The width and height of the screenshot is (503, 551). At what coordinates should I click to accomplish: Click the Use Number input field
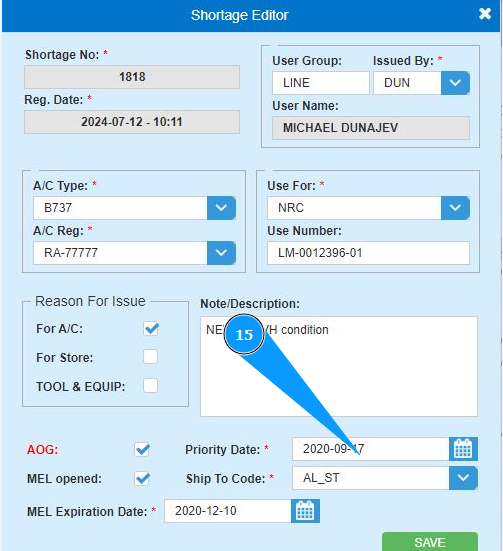[x=368, y=253]
